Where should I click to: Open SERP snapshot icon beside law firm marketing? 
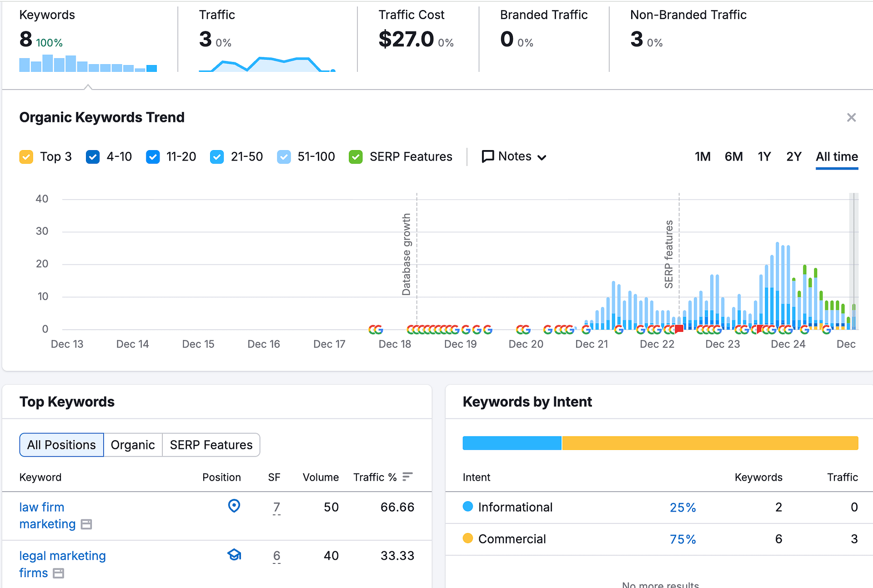coord(86,524)
